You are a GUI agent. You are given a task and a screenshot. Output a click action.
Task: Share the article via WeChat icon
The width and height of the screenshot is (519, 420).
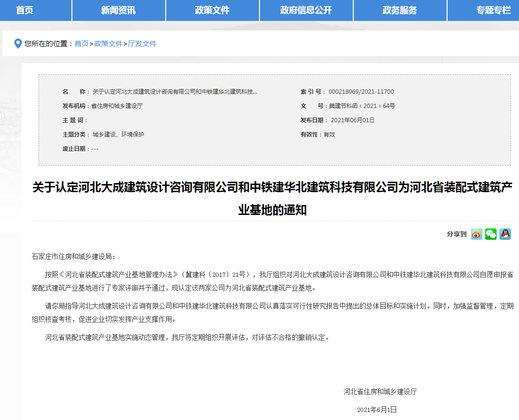click(x=490, y=234)
